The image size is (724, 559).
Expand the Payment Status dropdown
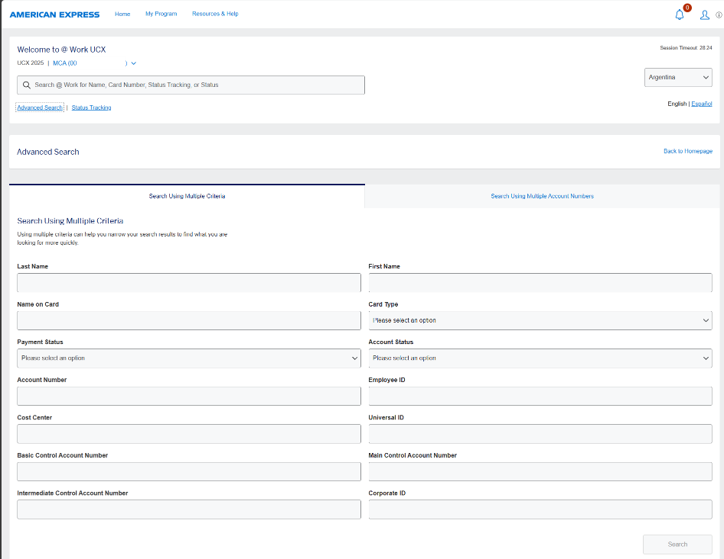[188, 358]
